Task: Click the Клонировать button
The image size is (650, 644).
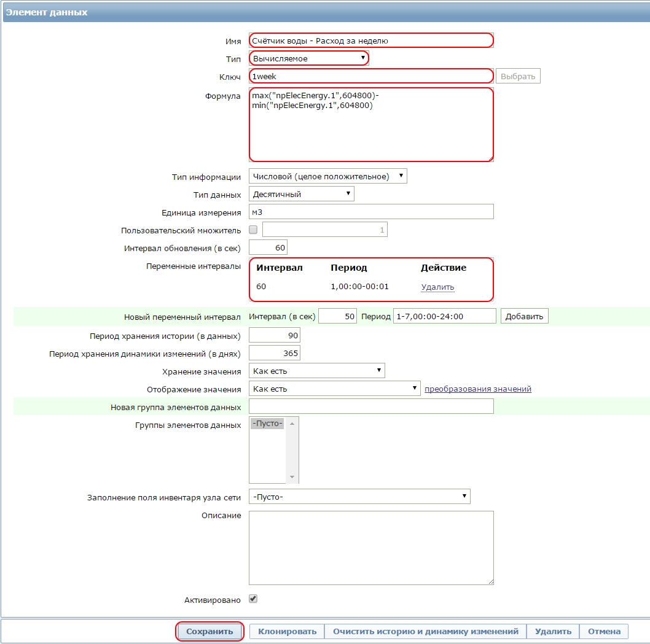Action: click(x=287, y=631)
